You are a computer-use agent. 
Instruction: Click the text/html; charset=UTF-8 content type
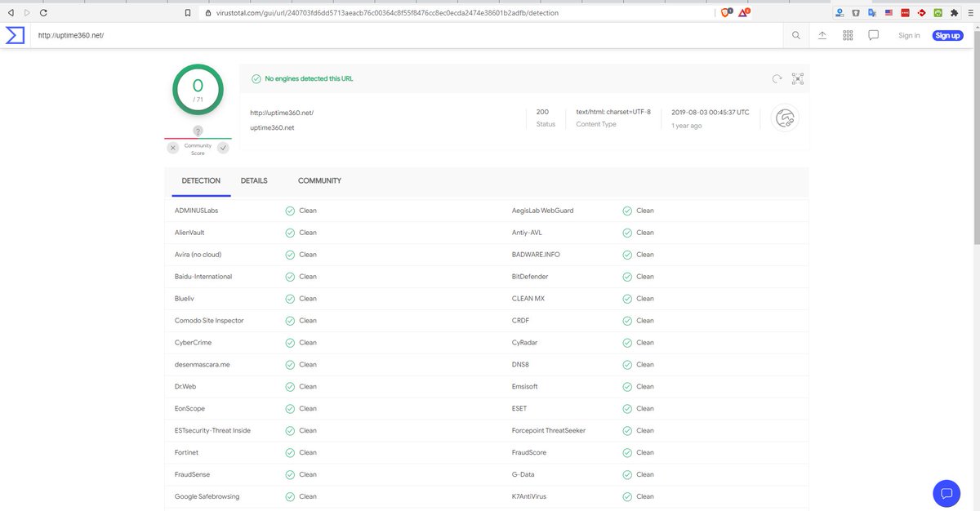[x=613, y=112]
